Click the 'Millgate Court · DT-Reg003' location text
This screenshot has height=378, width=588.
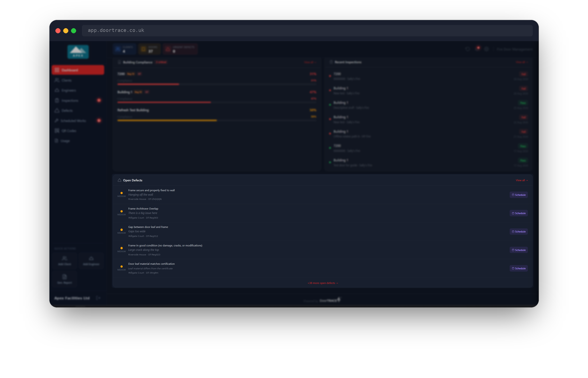(143, 218)
